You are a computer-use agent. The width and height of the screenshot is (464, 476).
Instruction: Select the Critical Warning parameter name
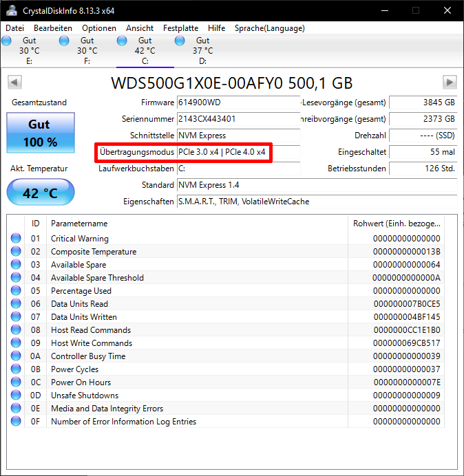point(80,239)
